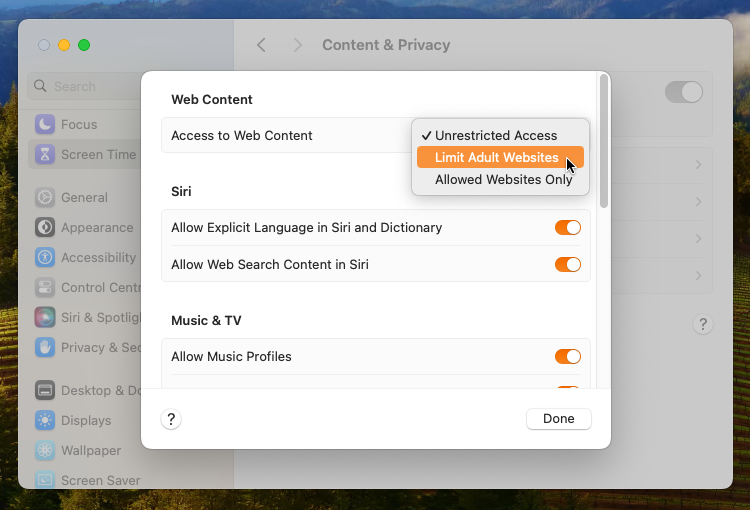Viewport: 750px width, 510px height.
Task: Open Wallpaper settings icon
Action: tap(45, 450)
